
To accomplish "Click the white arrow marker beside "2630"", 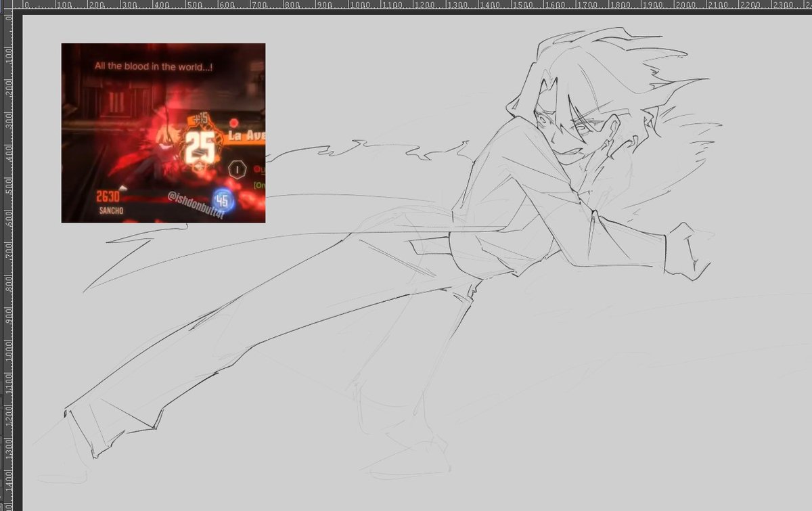I will [x=122, y=187].
